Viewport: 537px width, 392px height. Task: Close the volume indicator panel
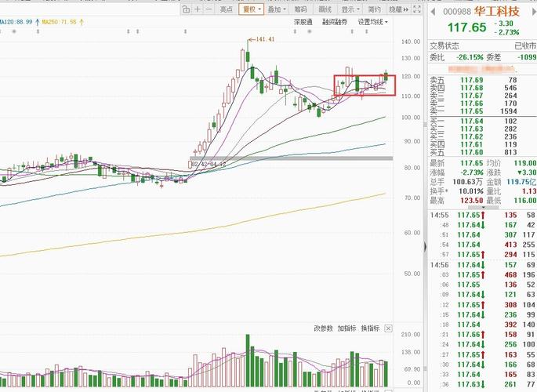pyautogui.click(x=388, y=328)
